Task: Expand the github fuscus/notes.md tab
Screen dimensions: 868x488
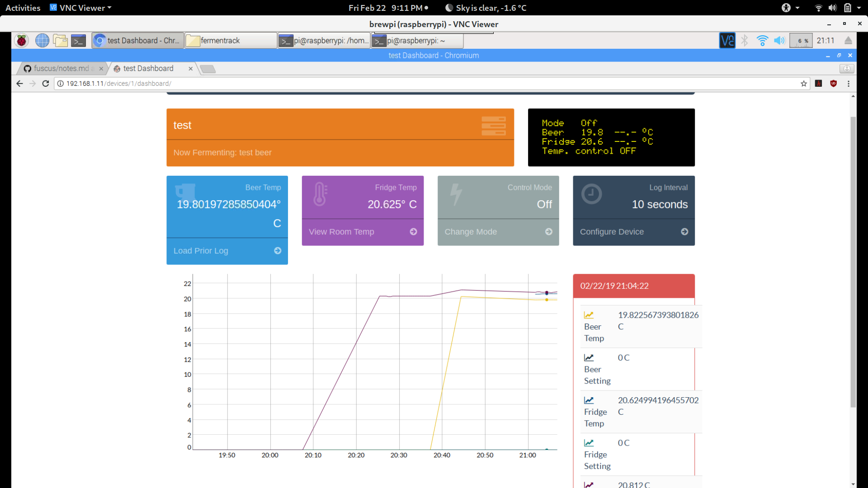Action: 60,68
